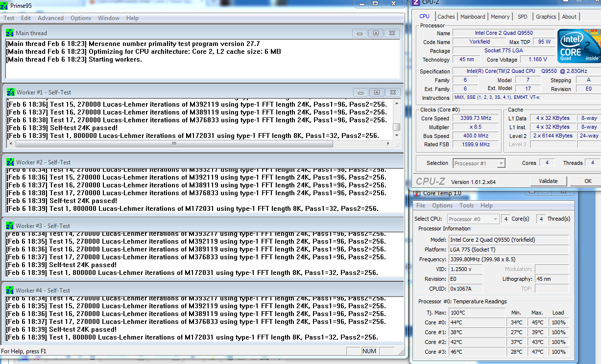Screen dimensions: 601x364
Task: Click the Intel Core 2 Quad logo
Action: tap(579, 45)
